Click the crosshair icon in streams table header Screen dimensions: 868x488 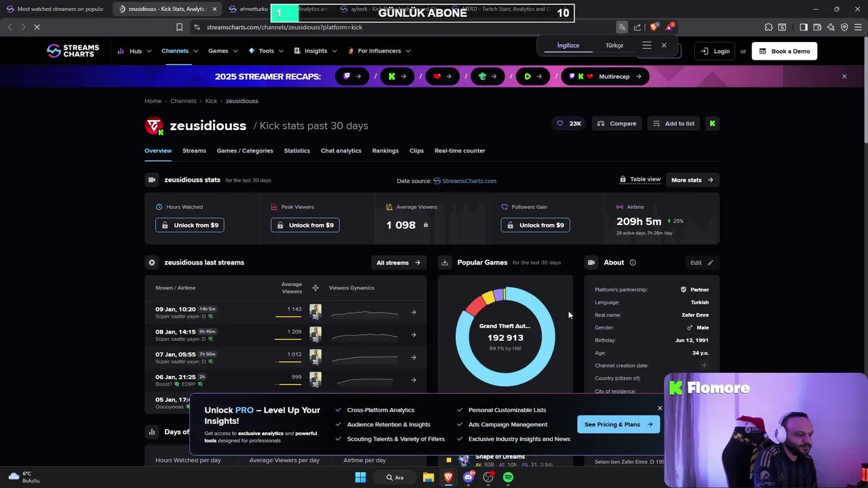[x=315, y=288]
